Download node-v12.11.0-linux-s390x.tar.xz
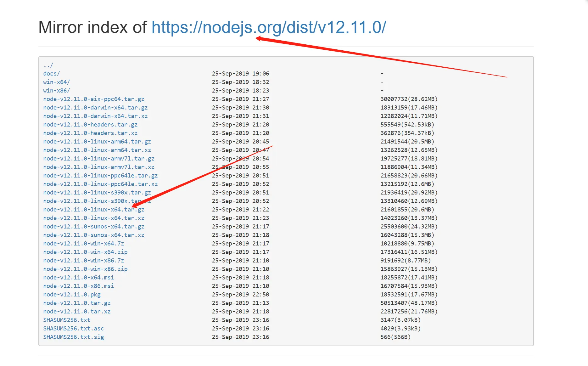This screenshot has height=366, width=588. 97,201
